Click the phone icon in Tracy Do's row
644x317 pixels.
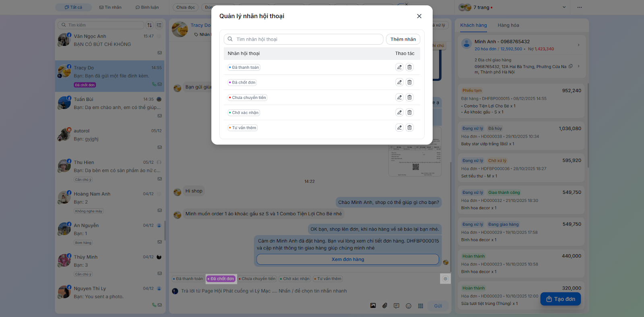click(x=154, y=84)
